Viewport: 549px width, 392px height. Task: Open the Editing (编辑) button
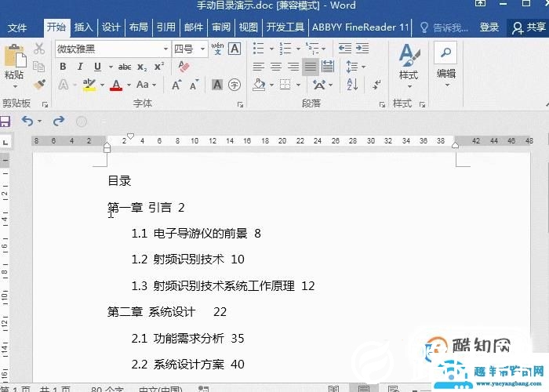coord(445,65)
